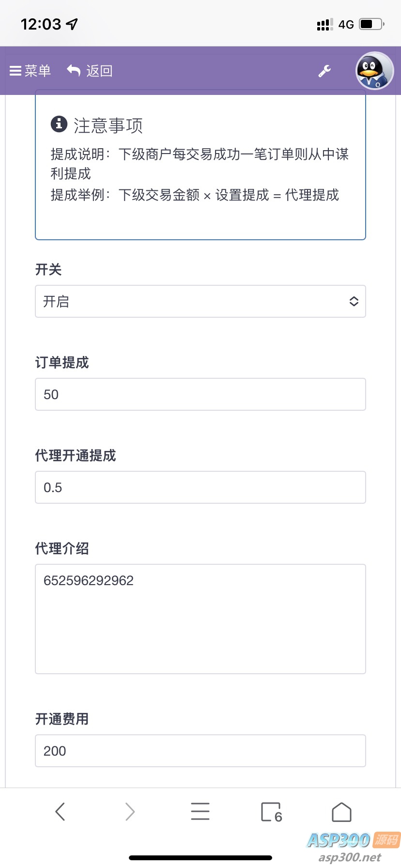The height and width of the screenshot is (868, 401).
Task: Tap the 12:03 status bar clock
Action: click(x=41, y=24)
